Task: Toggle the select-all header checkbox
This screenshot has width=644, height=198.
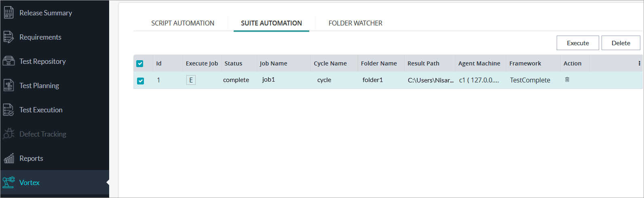Action: point(140,63)
